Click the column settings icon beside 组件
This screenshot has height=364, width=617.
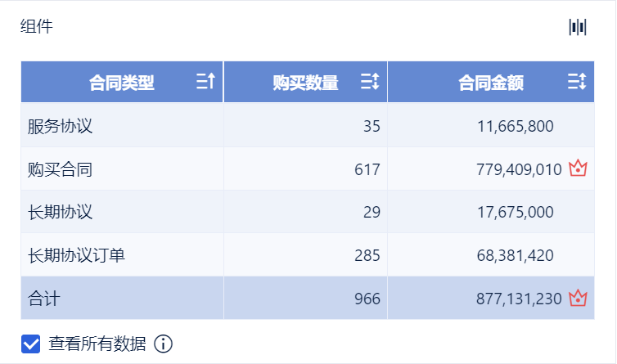click(578, 27)
